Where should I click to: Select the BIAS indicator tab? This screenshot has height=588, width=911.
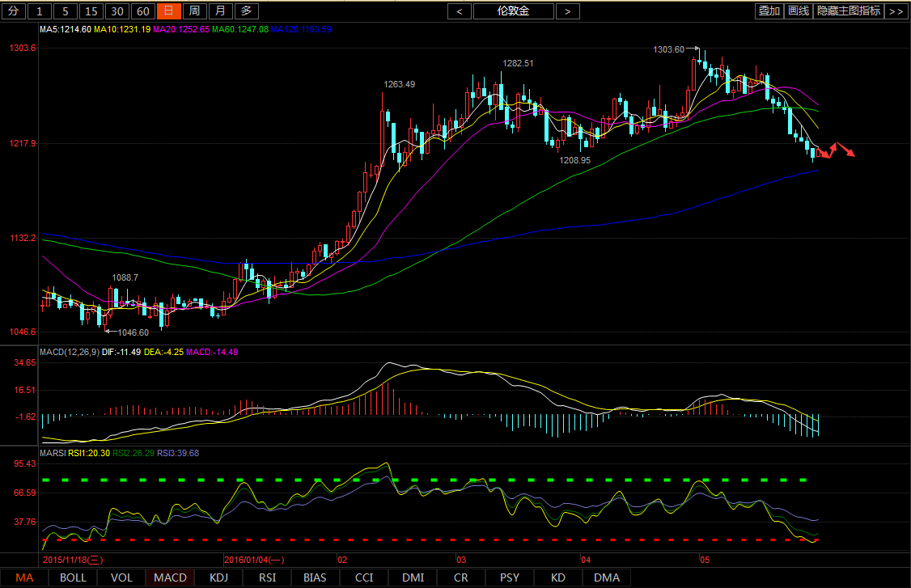[x=315, y=577]
